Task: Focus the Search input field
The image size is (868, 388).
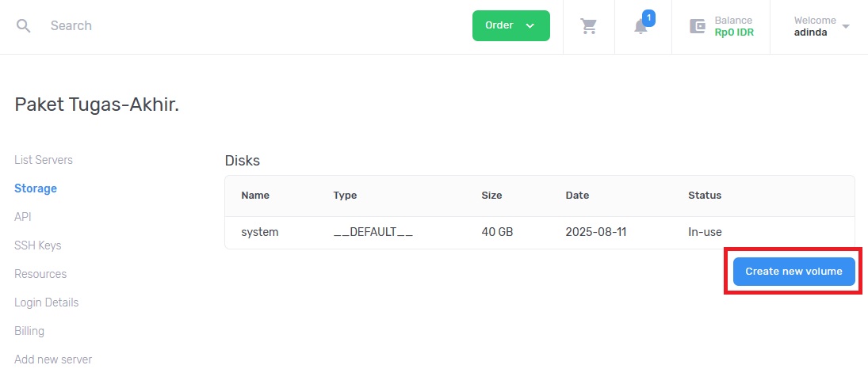Action: 249,26
